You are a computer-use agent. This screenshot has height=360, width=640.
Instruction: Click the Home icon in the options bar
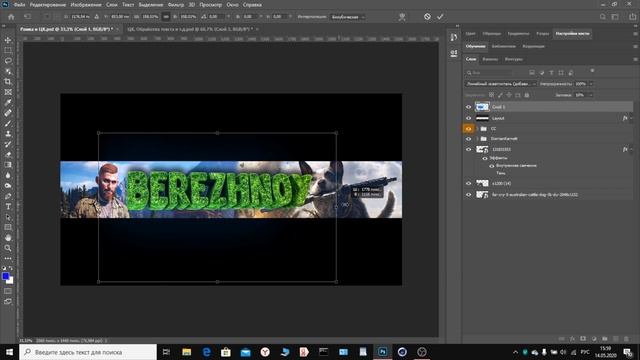(11, 17)
